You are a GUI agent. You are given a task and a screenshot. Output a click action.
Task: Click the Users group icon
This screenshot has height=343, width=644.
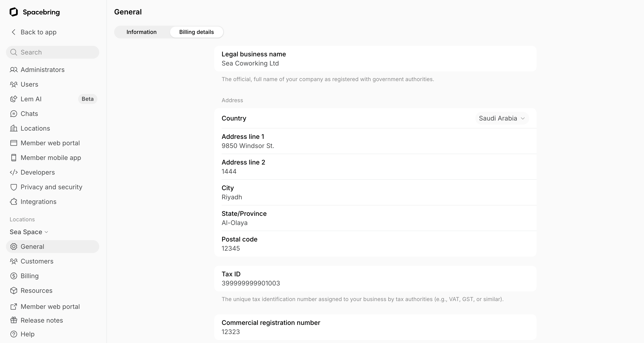[x=14, y=85]
